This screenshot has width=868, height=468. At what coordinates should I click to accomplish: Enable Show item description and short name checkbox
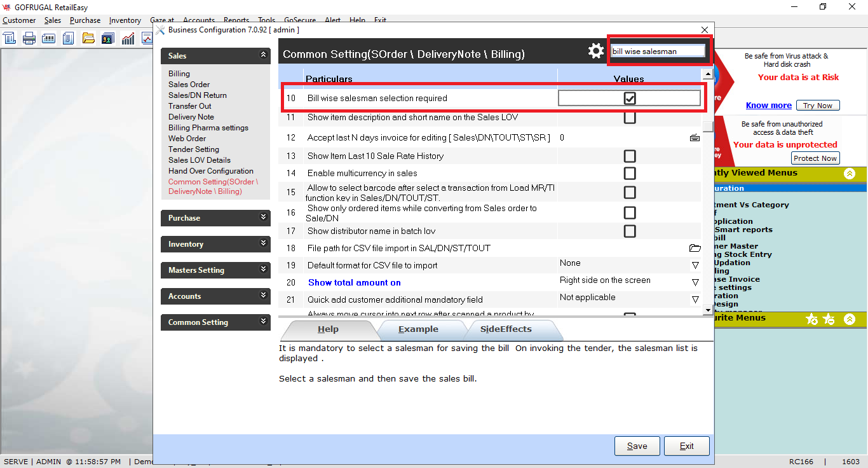630,118
